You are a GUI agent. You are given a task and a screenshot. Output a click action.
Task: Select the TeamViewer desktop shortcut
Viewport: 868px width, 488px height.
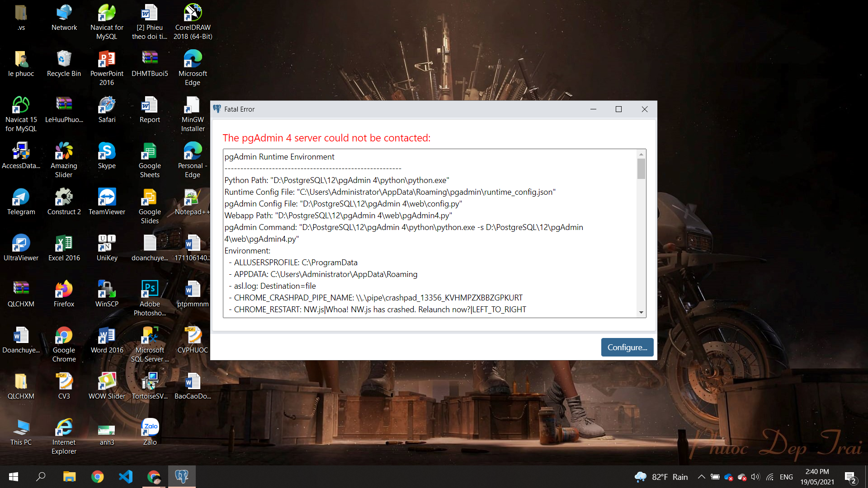tap(107, 202)
